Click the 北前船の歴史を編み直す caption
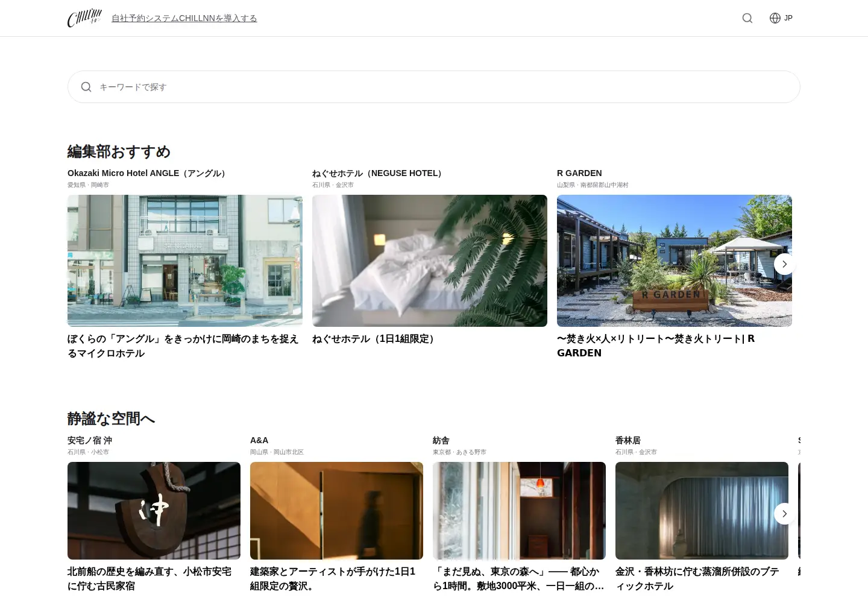 point(149,579)
